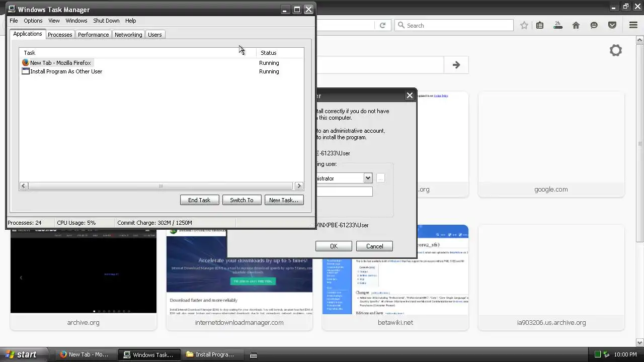
Task: Click the taskbar clock showing 10:00 PM
Action: point(625,354)
